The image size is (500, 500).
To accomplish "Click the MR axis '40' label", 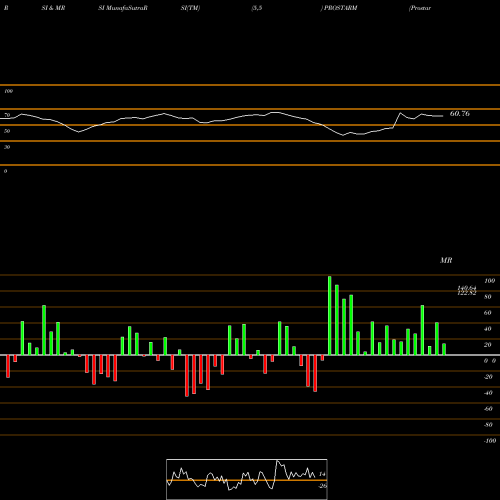I will pos(488,329).
